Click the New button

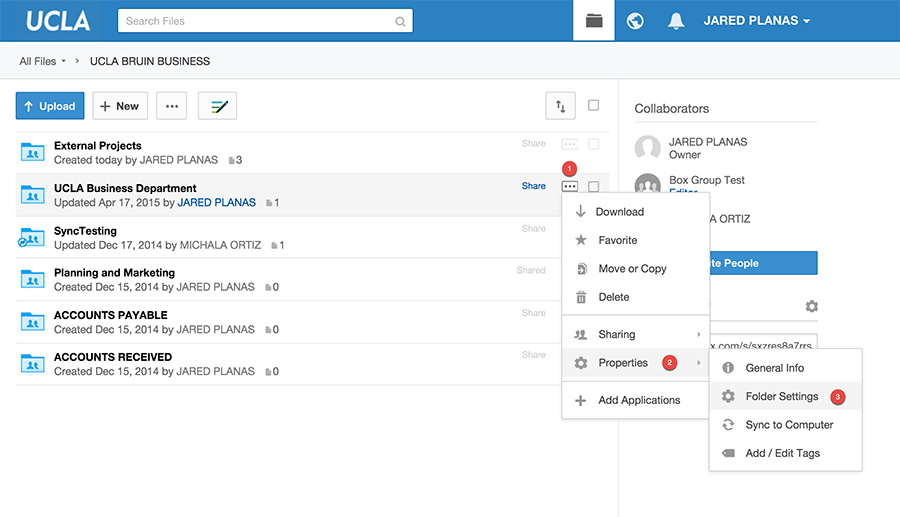click(120, 106)
